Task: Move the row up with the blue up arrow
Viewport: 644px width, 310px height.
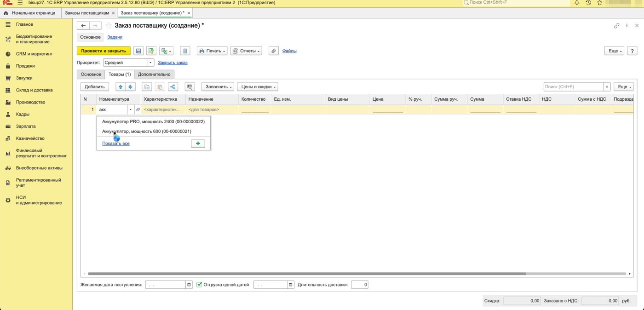Action: pyautogui.click(x=121, y=87)
